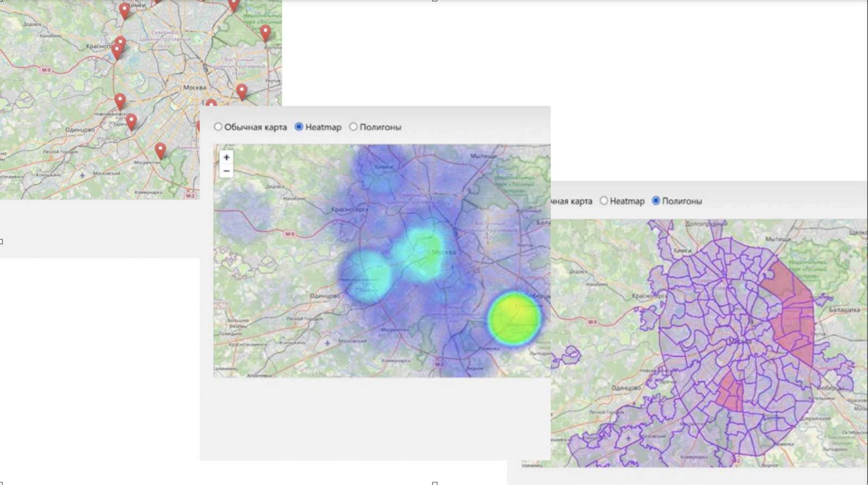Click the Одинцово label on the polygons map
This screenshot has width=868, height=485.
click(x=626, y=388)
